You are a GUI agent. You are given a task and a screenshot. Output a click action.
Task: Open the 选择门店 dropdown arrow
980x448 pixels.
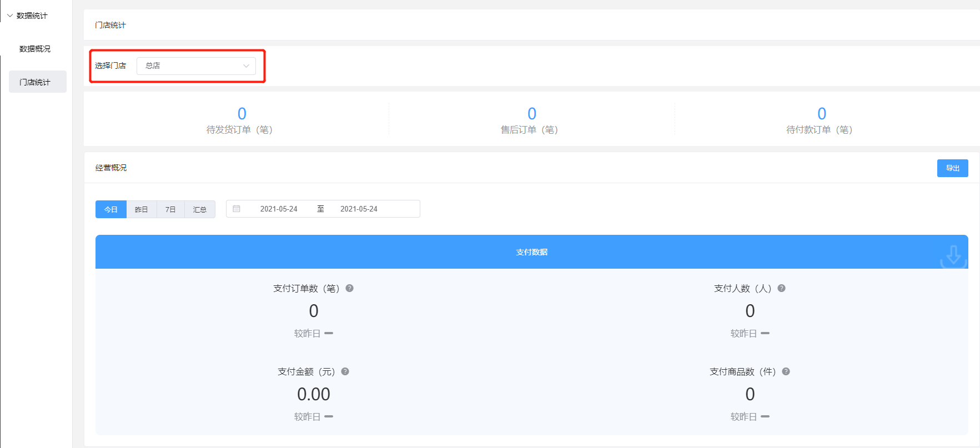pyautogui.click(x=246, y=66)
